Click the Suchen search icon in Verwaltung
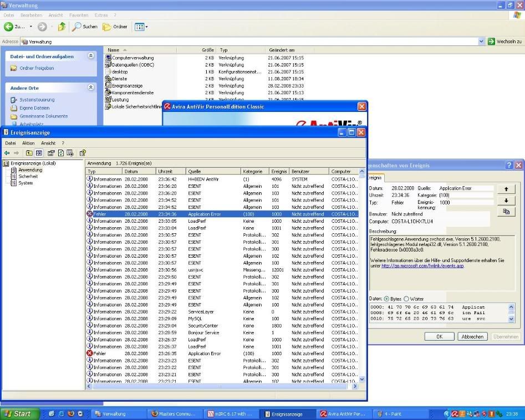525x420 pixels. click(77, 27)
